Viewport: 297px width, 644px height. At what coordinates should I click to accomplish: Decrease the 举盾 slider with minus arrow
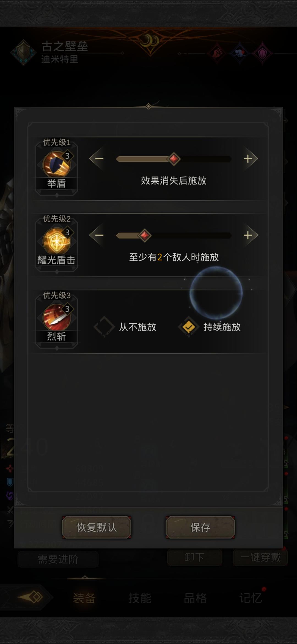(98, 159)
